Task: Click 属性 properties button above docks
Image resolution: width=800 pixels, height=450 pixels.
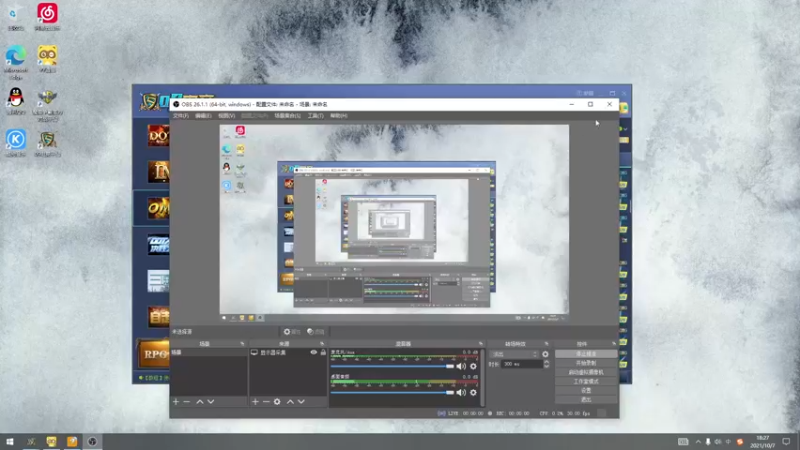Action: tap(292, 332)
